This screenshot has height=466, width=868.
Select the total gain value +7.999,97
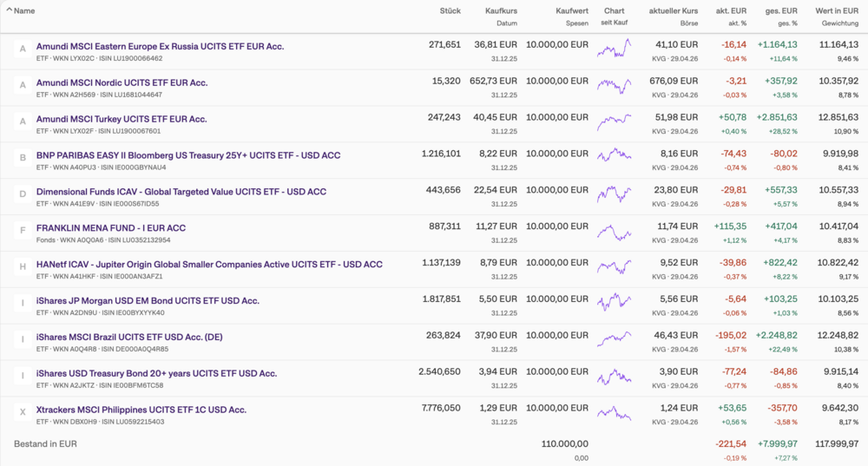[x=777, y=443]
